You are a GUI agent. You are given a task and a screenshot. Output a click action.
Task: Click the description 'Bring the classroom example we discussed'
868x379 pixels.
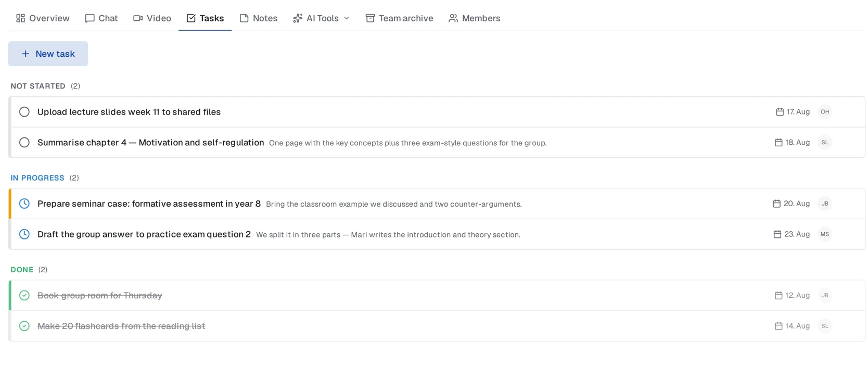point(394,204)
